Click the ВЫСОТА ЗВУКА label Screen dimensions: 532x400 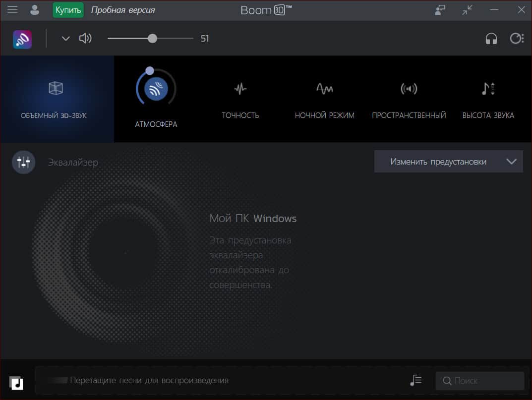pos(488,115)
